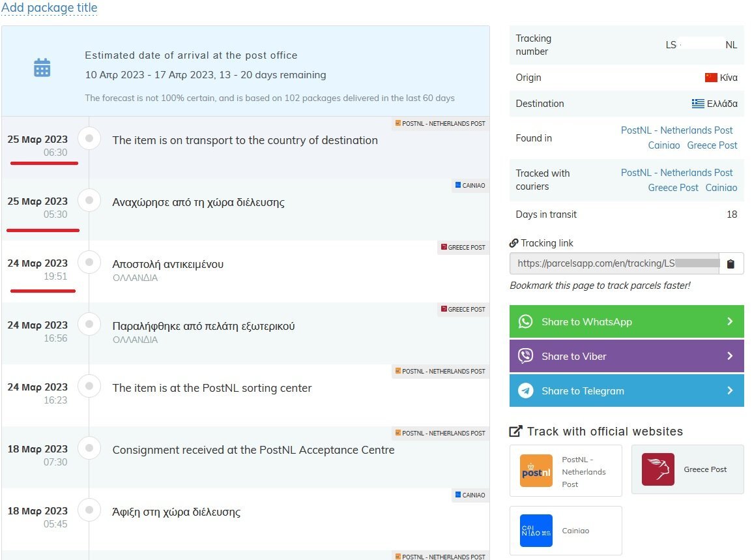Screen dimensions: 752x560
Task: Share tracking to Telegram
Action: click(x=626, y=391)
